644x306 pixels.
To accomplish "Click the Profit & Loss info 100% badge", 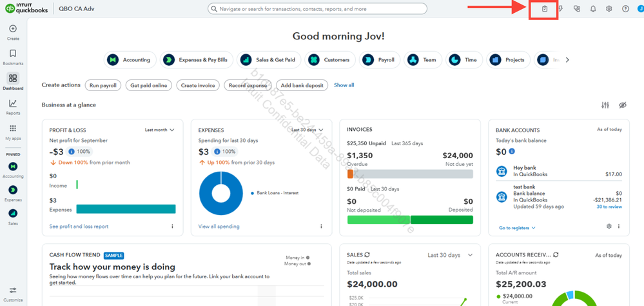I will pyautogui.click(x=79, y=152).
